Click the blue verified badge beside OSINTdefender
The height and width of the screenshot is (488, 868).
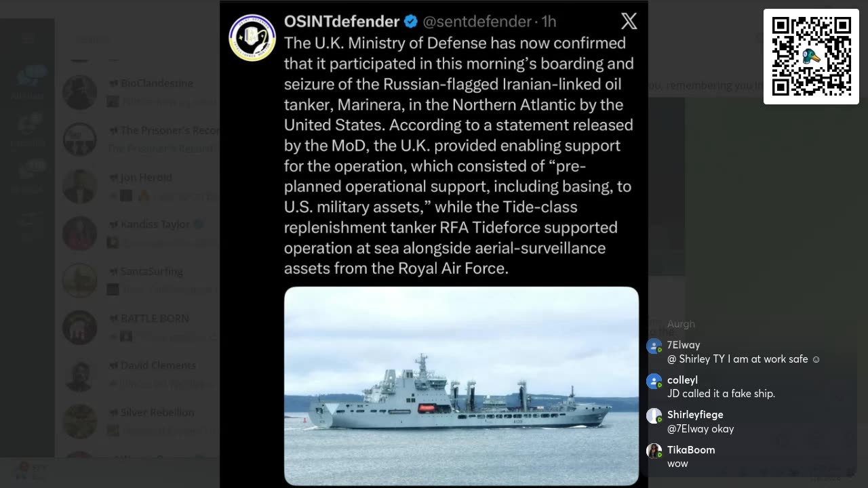click(411, 22)
